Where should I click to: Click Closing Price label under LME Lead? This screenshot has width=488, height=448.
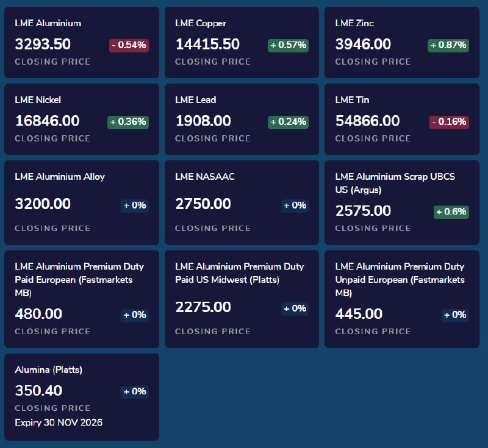(213, 138)
